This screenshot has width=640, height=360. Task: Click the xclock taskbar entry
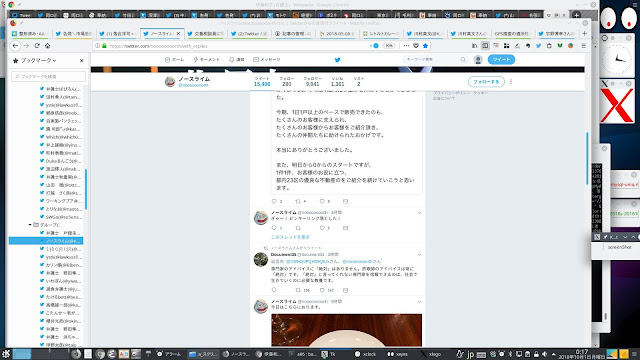[x=366, y=354]
